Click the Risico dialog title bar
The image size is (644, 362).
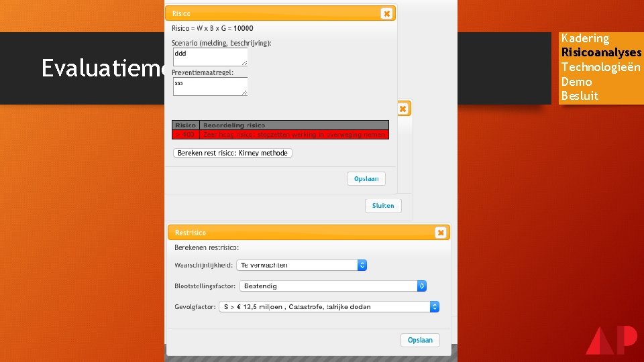280,13
